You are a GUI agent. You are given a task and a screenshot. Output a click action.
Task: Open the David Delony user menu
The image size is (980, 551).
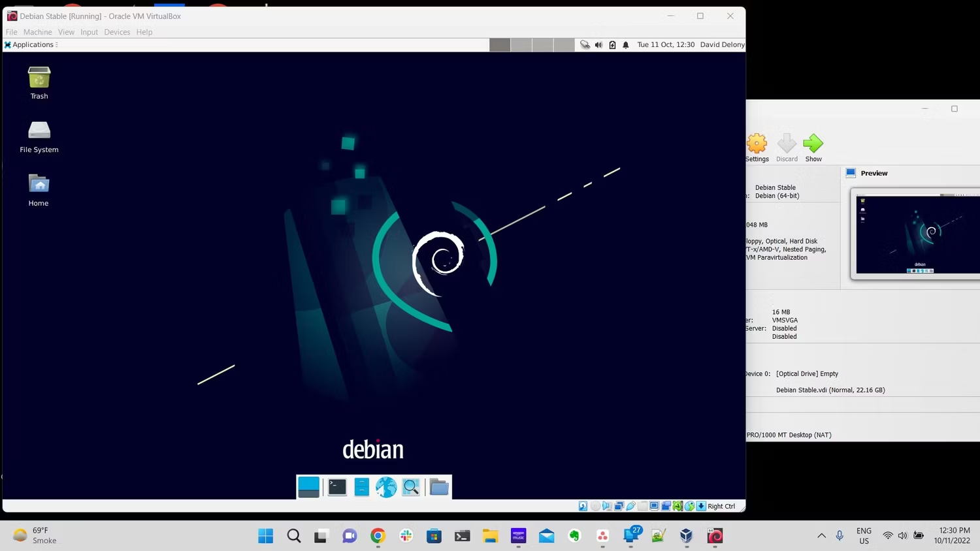pyautogui.click(x=722, y=44)
